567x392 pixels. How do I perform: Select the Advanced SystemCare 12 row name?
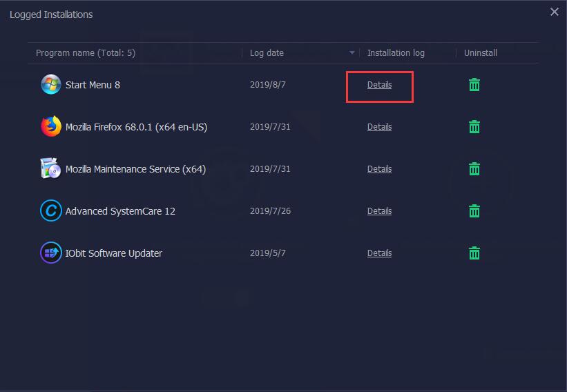[120, 211]
